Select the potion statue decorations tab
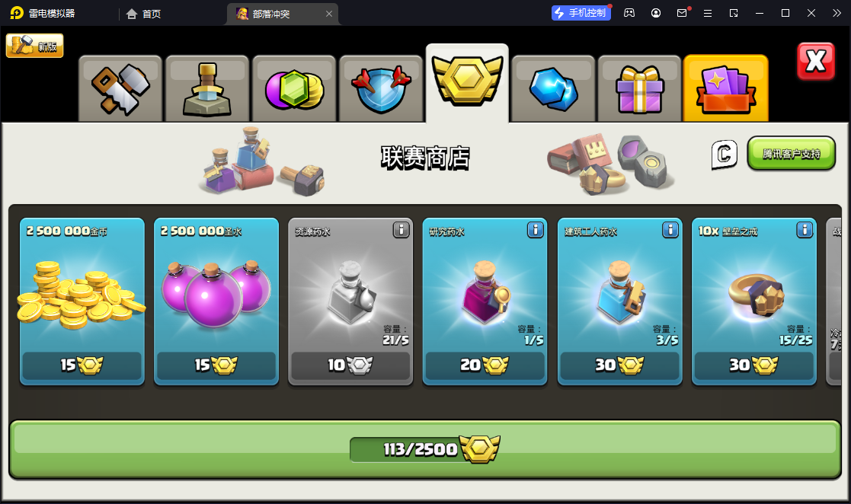Screen dimensions: 851x504 207,88
